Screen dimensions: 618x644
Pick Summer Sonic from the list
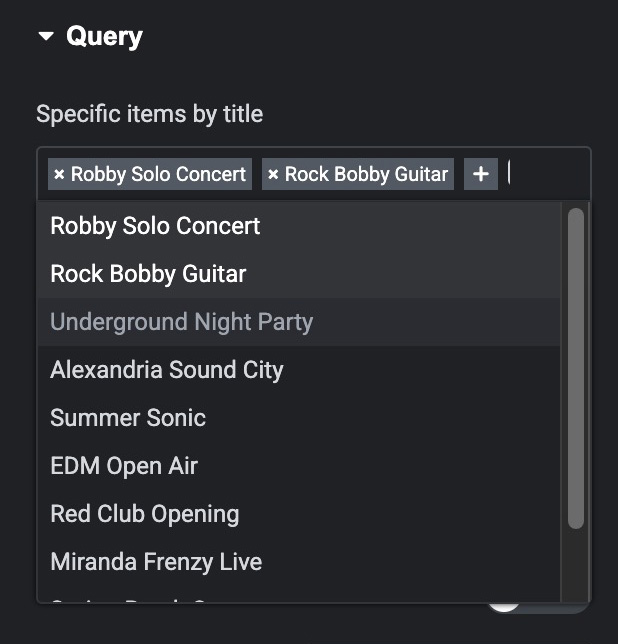click(128, 418)
